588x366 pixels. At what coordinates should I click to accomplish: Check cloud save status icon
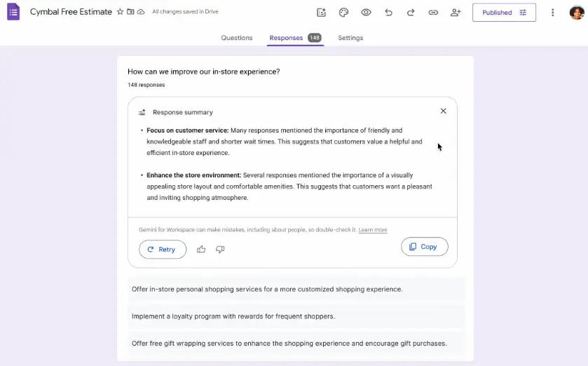click(141, 12)
